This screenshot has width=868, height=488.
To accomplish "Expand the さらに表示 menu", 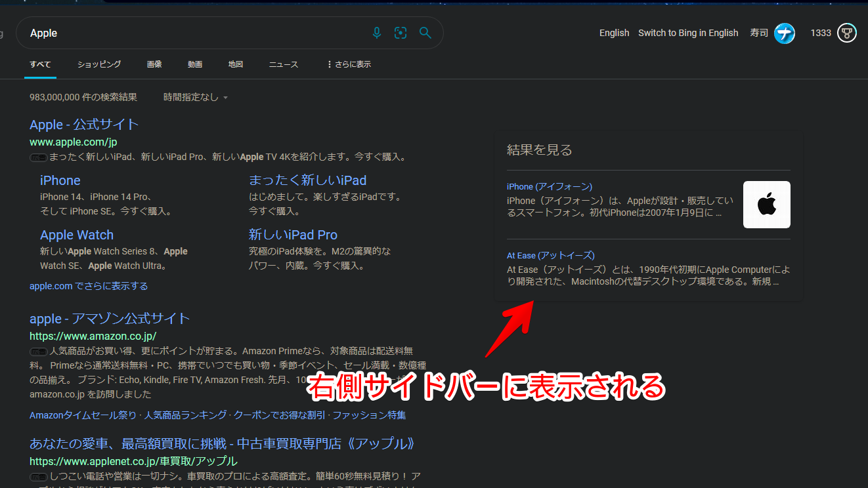I will 349,64.
